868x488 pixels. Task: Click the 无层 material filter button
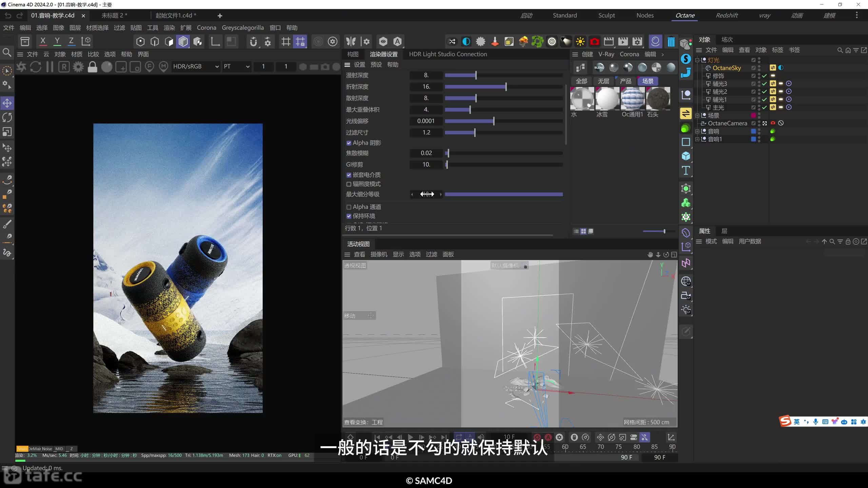[x=604, y=81]
